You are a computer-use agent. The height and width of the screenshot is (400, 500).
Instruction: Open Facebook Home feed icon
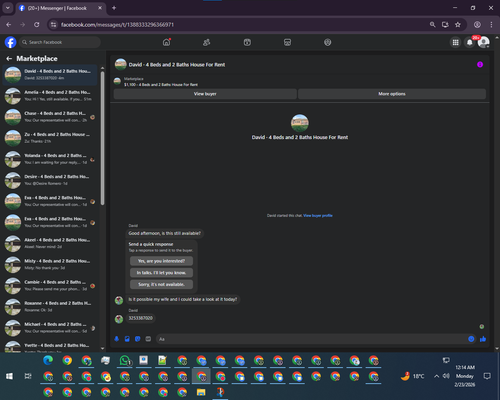(166, 42)
